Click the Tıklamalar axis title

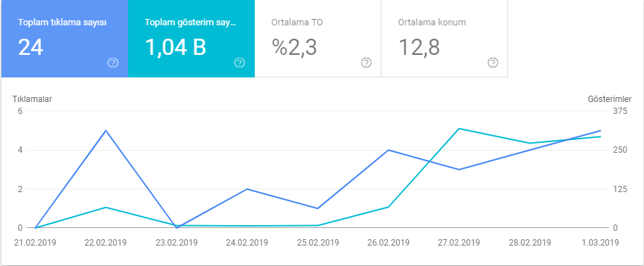(32, 99)
